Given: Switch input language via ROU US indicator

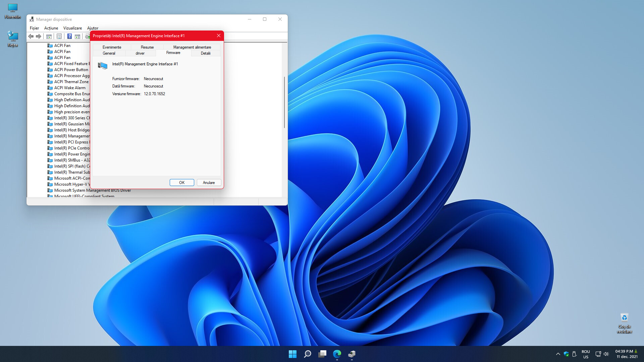Looking at the screenshot, I should [x=586, y=354].
